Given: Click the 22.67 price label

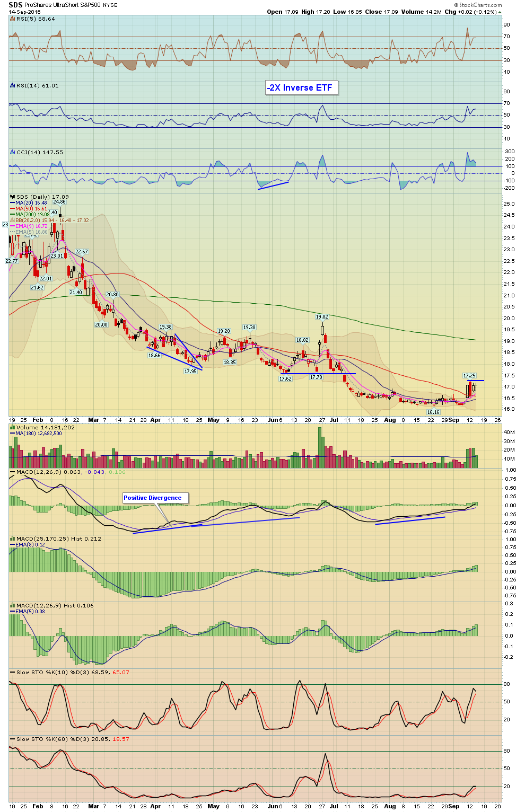Looking at the screenshot, I should click(82, 252).
